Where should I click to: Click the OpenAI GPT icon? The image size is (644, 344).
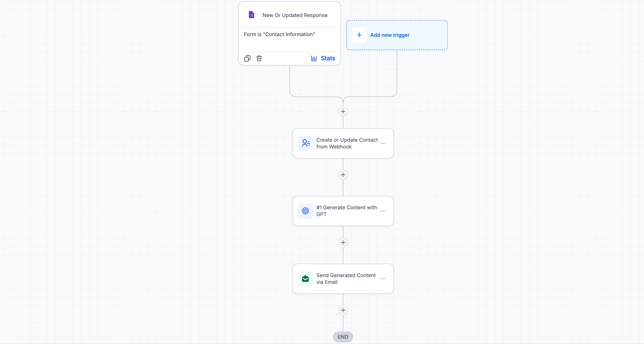[305, 211]
